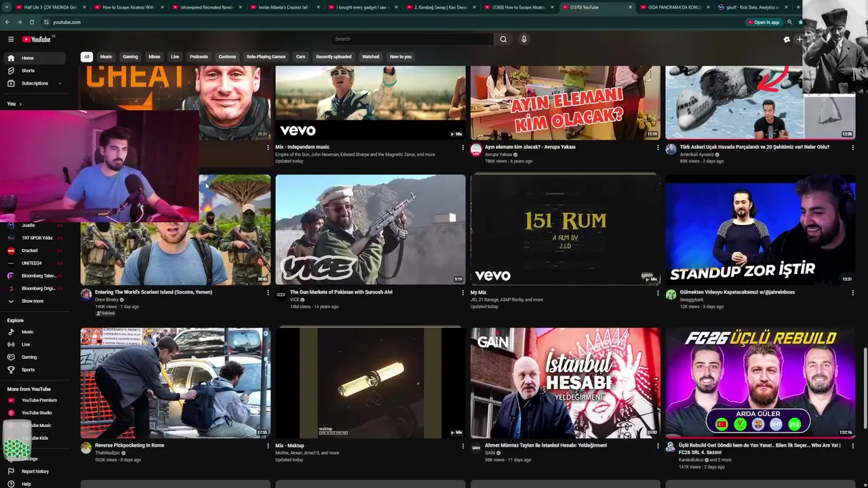Open title Türk Askeri Uçak Havada Parçalandı
This screenshot has height=488, width=868.
point(755,147)
